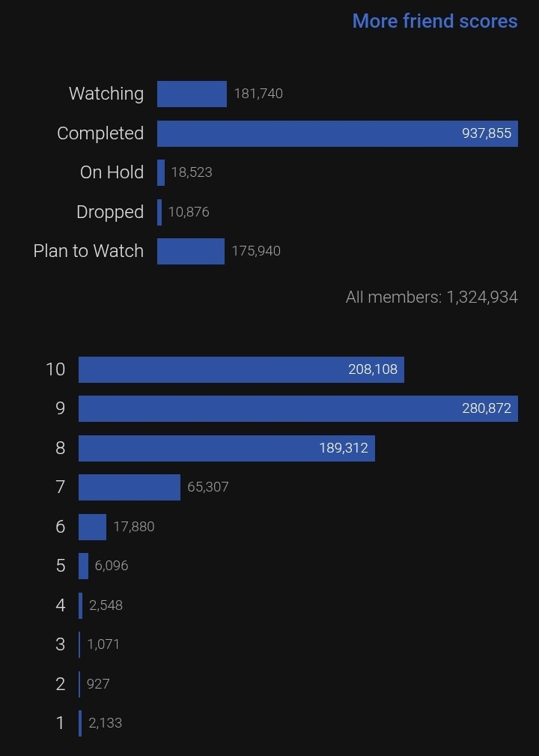Click the All members total text
Screen dimensions: 539x756
(431, 297)
